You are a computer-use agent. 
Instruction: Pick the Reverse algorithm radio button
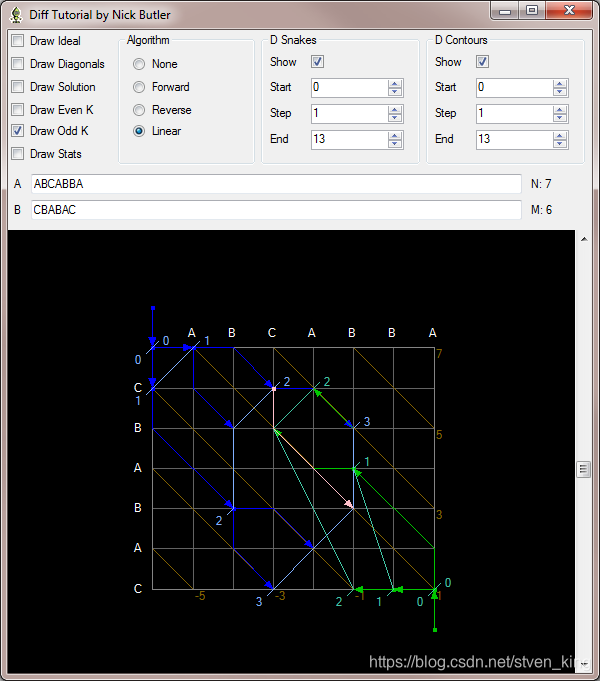(x=139, y=110)
